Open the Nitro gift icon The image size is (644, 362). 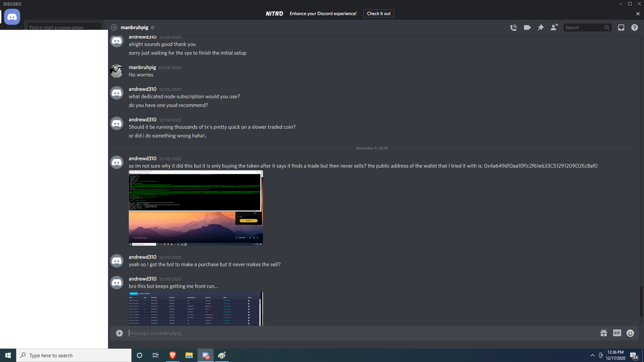(x=604, y=333)
